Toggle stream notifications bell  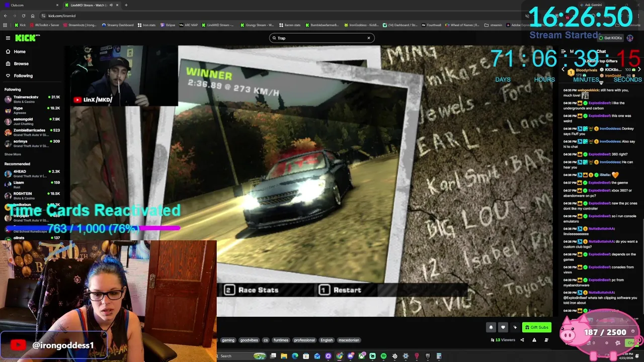click(x=491, y=327)
